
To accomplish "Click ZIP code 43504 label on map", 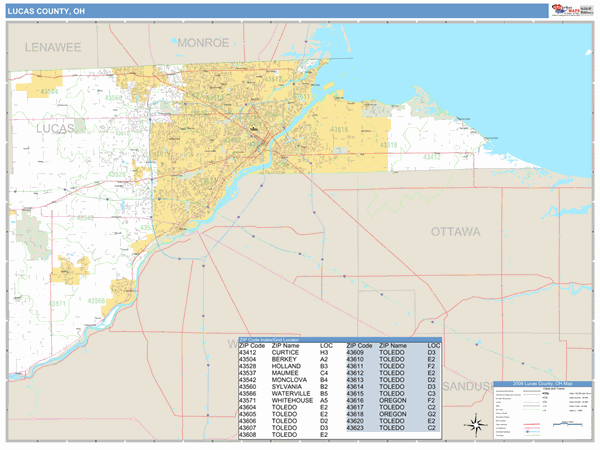I will tap(50, 91).
